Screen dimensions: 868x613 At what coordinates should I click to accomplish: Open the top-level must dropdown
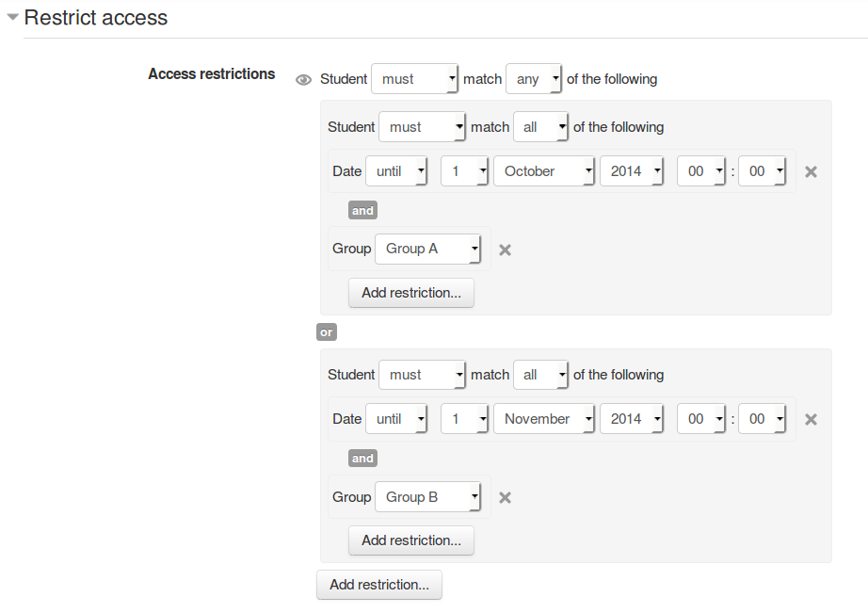pos(414,79)
